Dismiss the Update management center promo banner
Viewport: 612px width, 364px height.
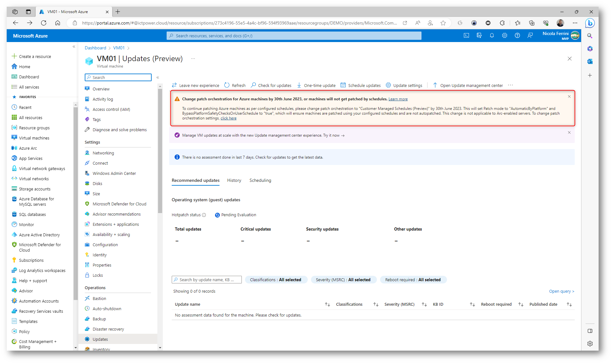pyautogui.click(x=569, y=132)
